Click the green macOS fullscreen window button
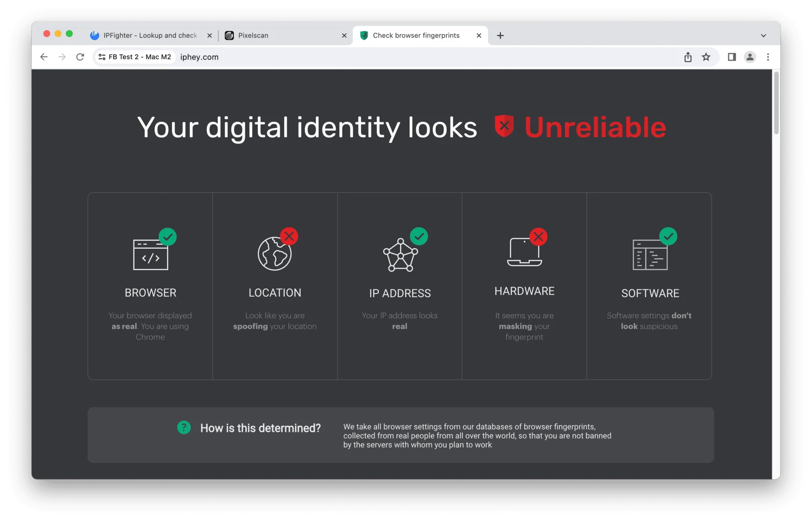Screen dimensions: 812x521 click(x=69, y=34)
